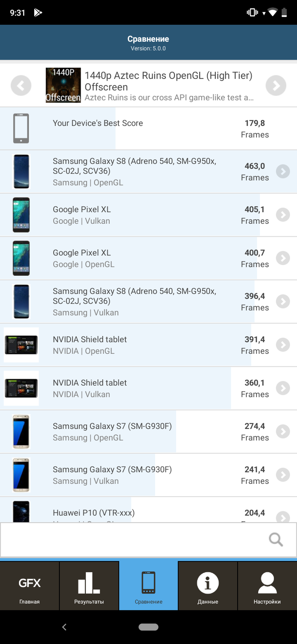Go to next benchmark test arrow

(x=276, y=85)
